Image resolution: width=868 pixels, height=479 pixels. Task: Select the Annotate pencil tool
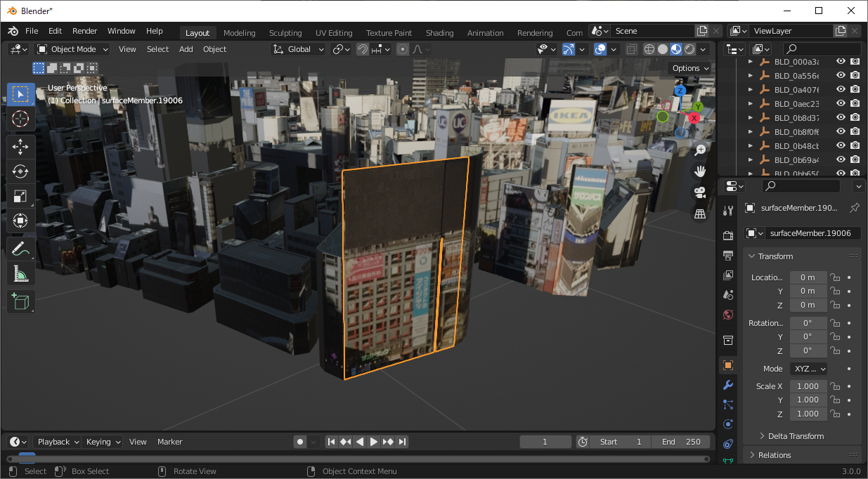20,249
